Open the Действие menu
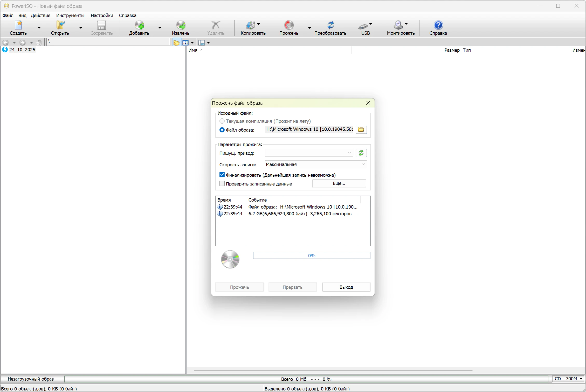586x392 pixels. tap(40, 16)
